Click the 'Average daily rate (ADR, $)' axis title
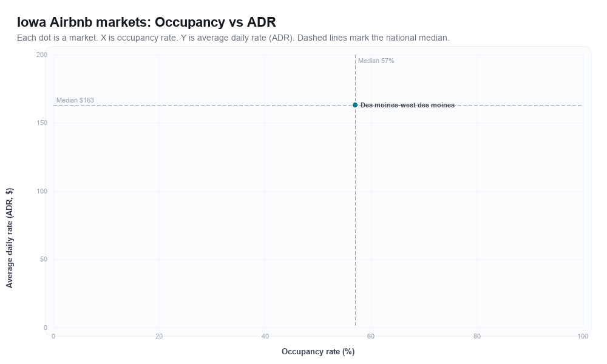Screen dimensions: 607x364 click(x=9, y=238)
